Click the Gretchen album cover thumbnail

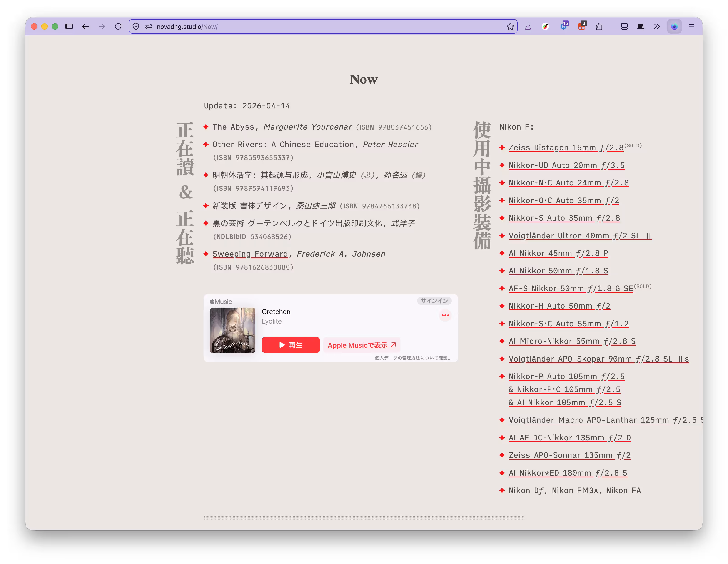click(x=232, y=330)
